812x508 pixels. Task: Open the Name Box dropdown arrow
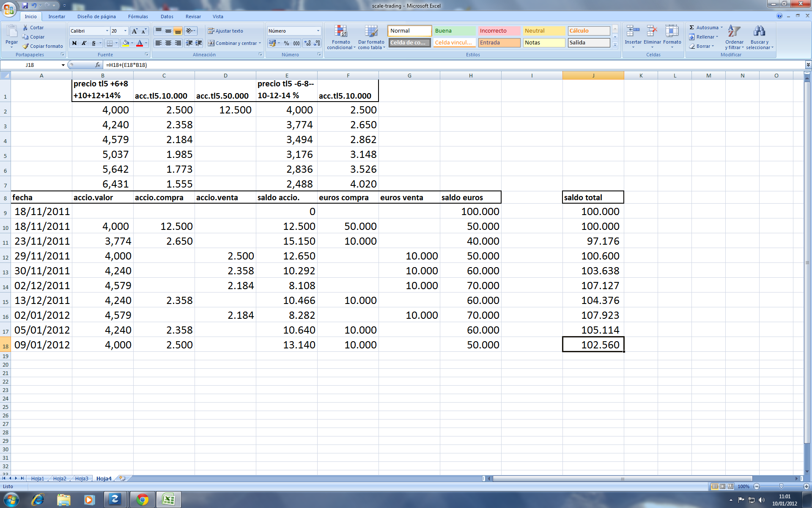coord(63,65)
